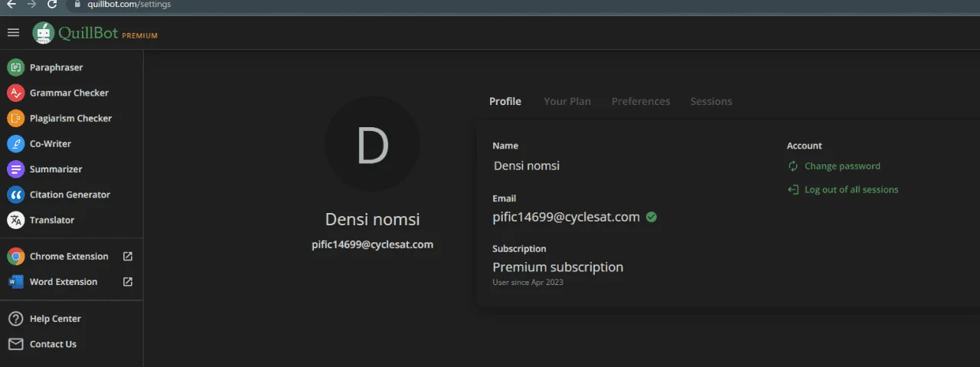Open the hamburger menu icon
The width and height of the screenshot is (980, 367).
click(13, 32)
